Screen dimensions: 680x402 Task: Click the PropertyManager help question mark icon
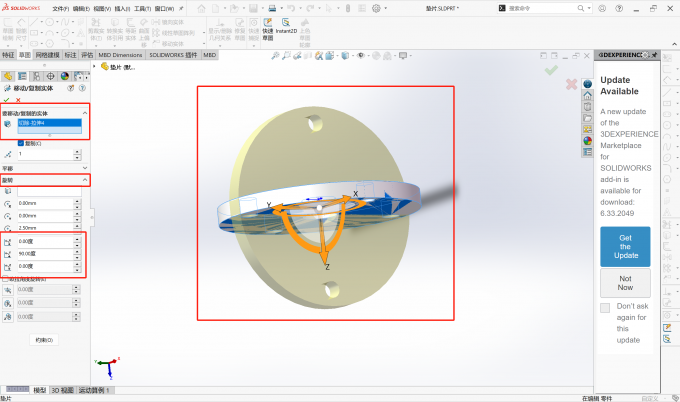(82, 88)
